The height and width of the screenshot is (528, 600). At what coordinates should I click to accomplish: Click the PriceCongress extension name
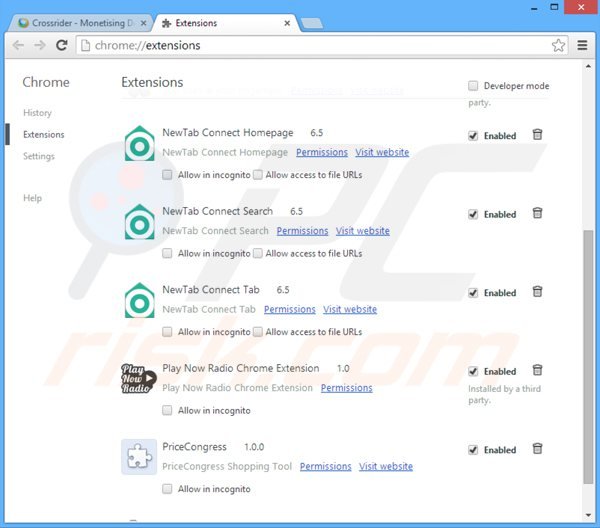point(194,447)
